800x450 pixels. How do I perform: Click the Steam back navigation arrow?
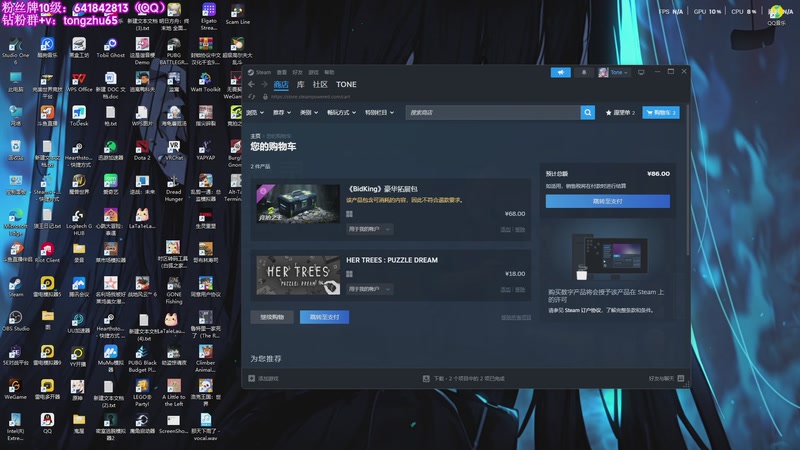point(251,85)
